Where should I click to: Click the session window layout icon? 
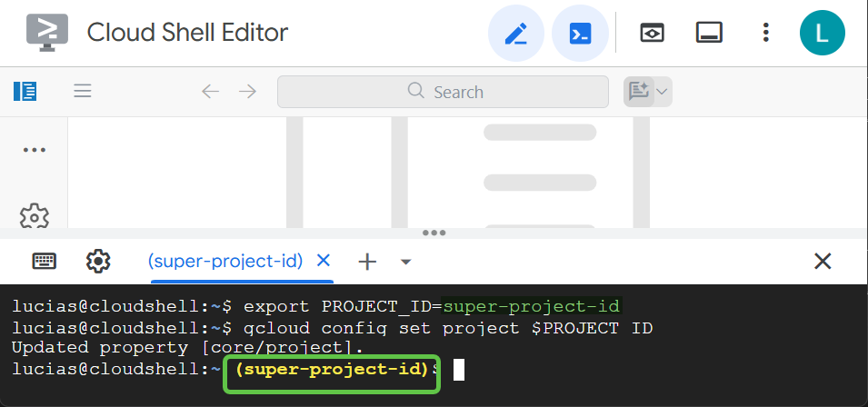point(709,34)
